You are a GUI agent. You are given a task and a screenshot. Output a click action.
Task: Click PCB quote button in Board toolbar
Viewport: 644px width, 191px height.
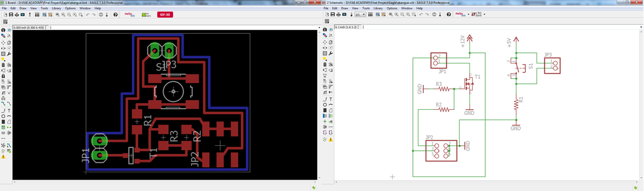(x=146, y=15)
